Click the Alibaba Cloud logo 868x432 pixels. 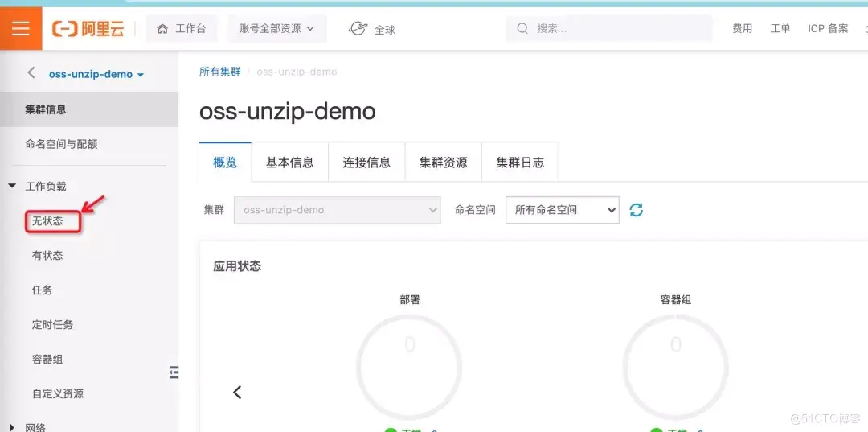pos(88,29)
